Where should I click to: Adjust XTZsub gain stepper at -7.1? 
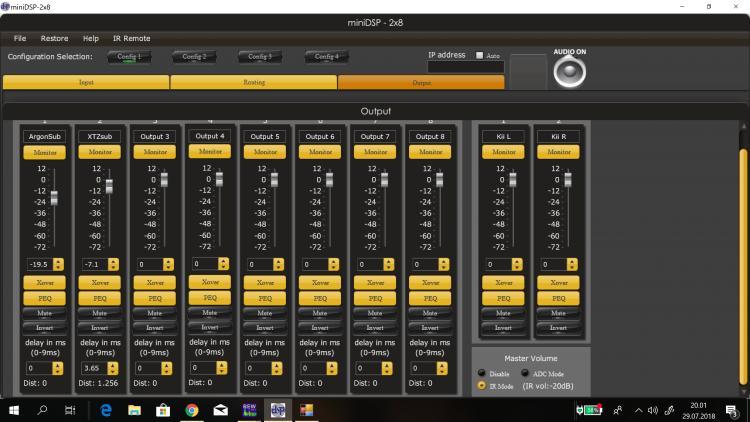113,265
